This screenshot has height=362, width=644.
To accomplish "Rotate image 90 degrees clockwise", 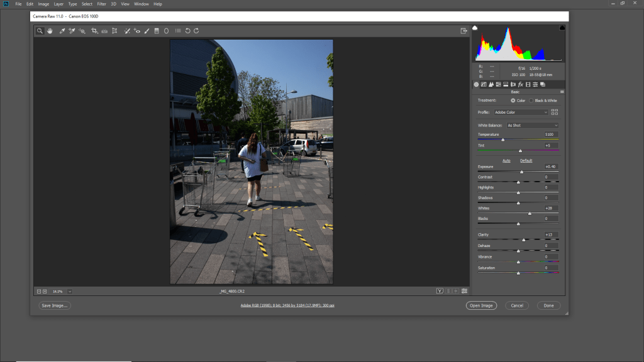I will coord(196,30).
